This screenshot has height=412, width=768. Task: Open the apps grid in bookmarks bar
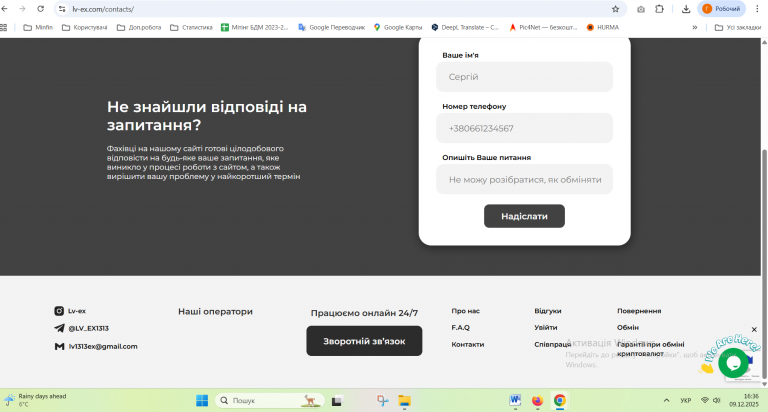pos(4,27)
